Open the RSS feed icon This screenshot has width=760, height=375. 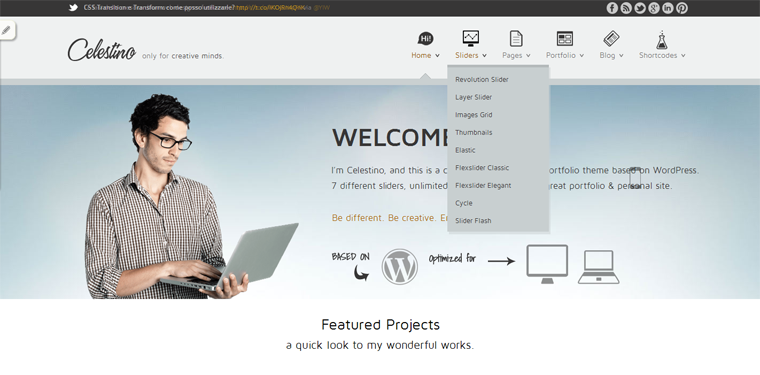point(626,8)
